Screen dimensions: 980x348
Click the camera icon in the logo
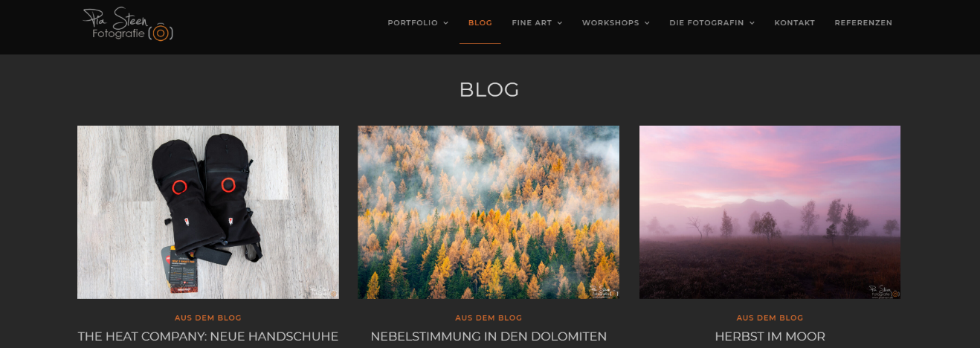click(x=161, y=33)
